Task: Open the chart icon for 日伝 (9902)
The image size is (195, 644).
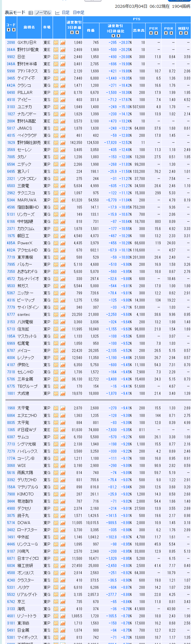Action: point(63,57)
